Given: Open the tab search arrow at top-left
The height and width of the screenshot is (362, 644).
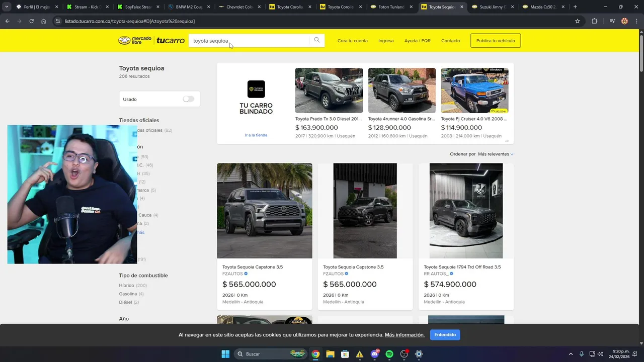Looking at the screenshot, I should [7, 7].
